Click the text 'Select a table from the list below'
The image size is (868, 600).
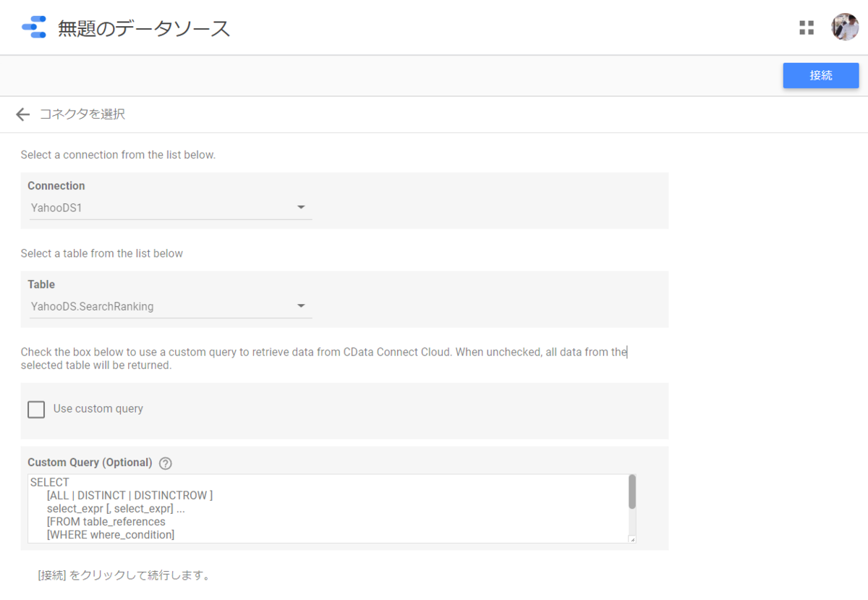(x=102, y=253)
